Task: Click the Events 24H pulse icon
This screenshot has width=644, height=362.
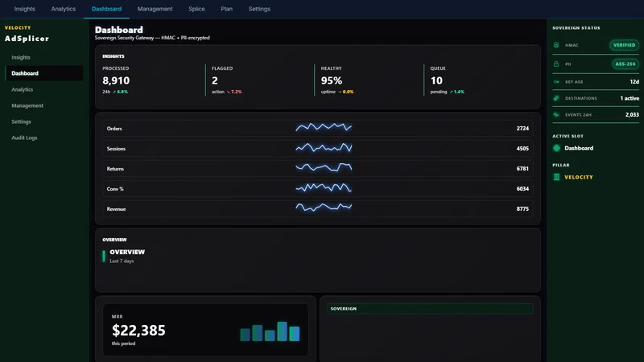Action: coord(556,115)
